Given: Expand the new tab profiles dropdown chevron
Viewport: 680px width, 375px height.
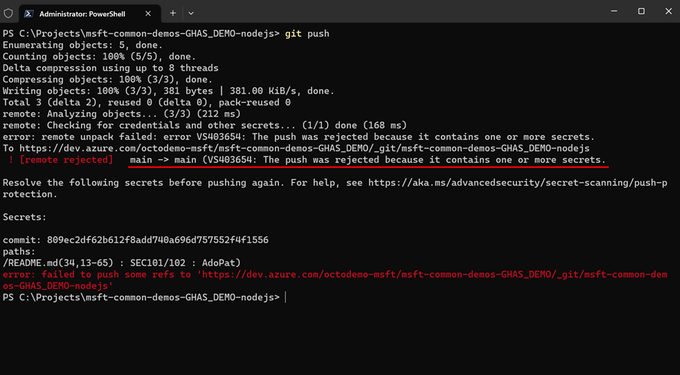Looking at the screenshot, I should (191, 13).
